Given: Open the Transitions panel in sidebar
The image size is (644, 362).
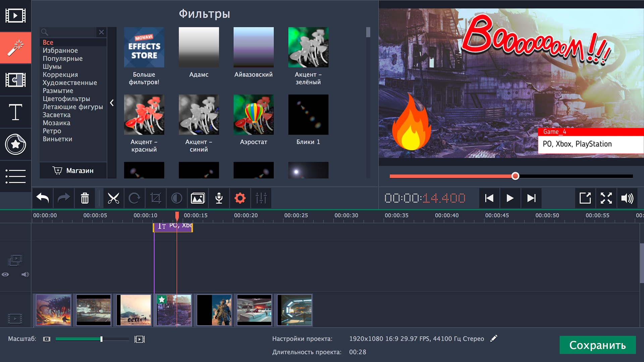Looking at the screenshot, I should tap(15, 80).
